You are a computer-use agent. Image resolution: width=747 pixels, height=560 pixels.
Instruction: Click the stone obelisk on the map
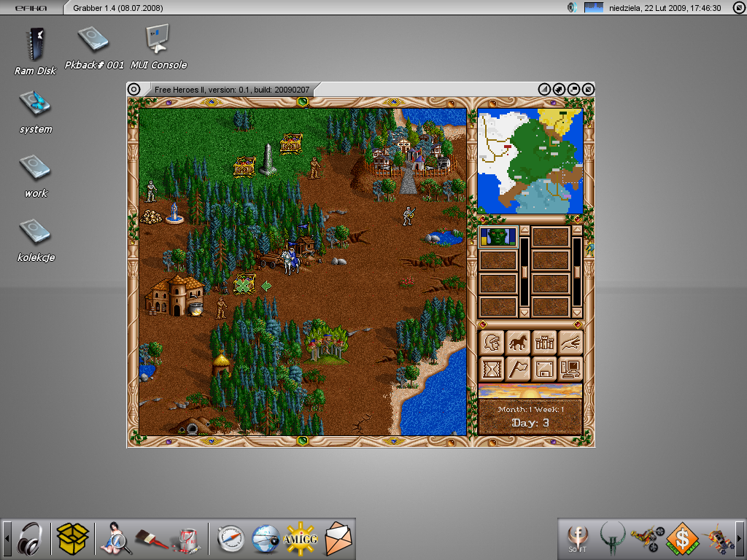pos(268,160)
